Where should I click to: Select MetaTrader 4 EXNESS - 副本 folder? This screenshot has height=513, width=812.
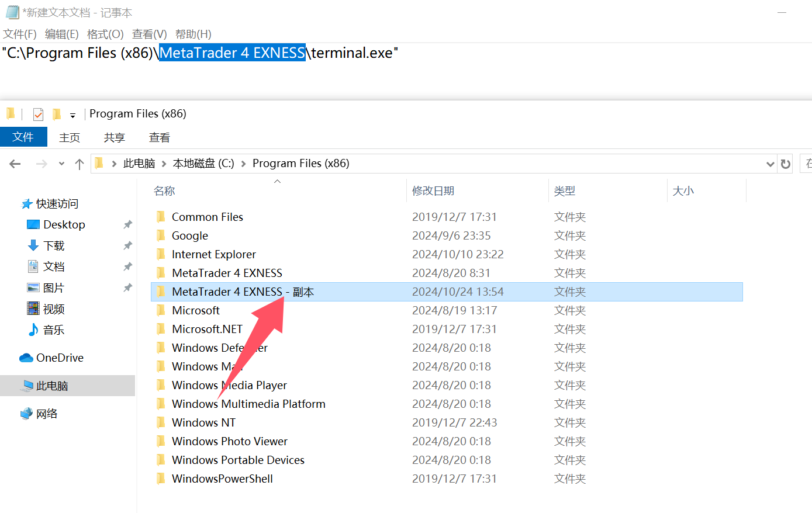(x=447, y=292)
